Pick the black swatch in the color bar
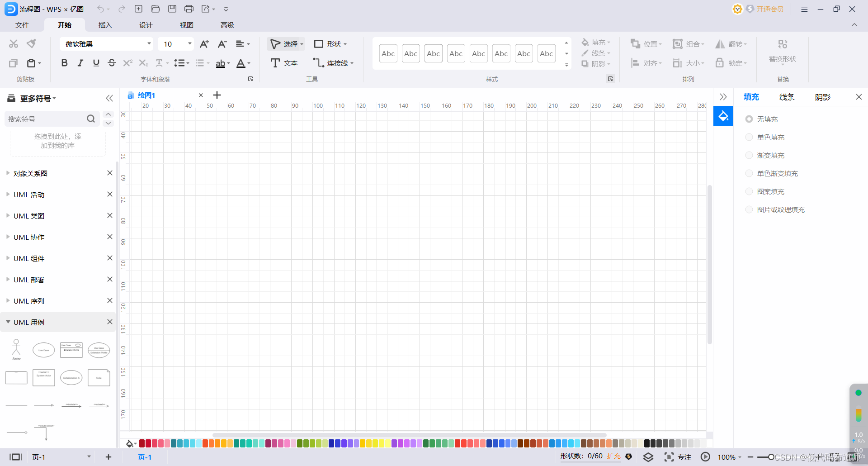 [646, 443]
